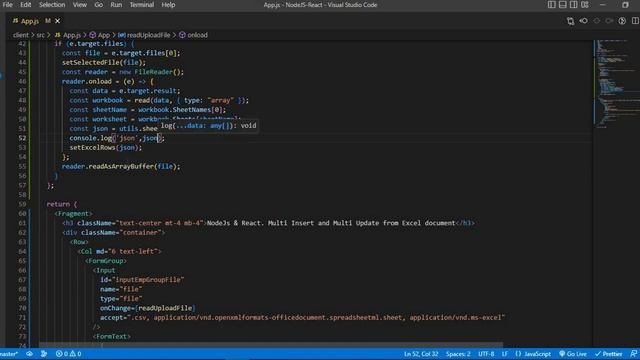Click 'client' in the breadcrumb
This screenshot has width=640, height=360.
point(20,35)
